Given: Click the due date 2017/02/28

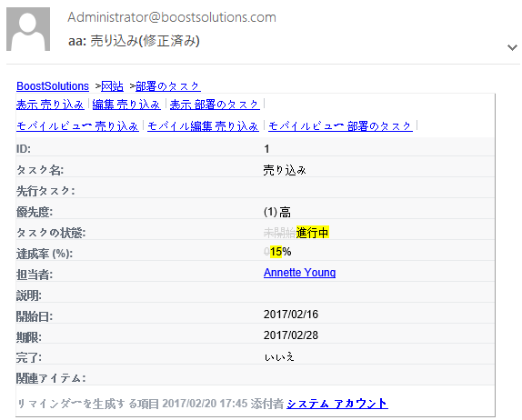Looking at the screenshot, I should pos(291,335).
